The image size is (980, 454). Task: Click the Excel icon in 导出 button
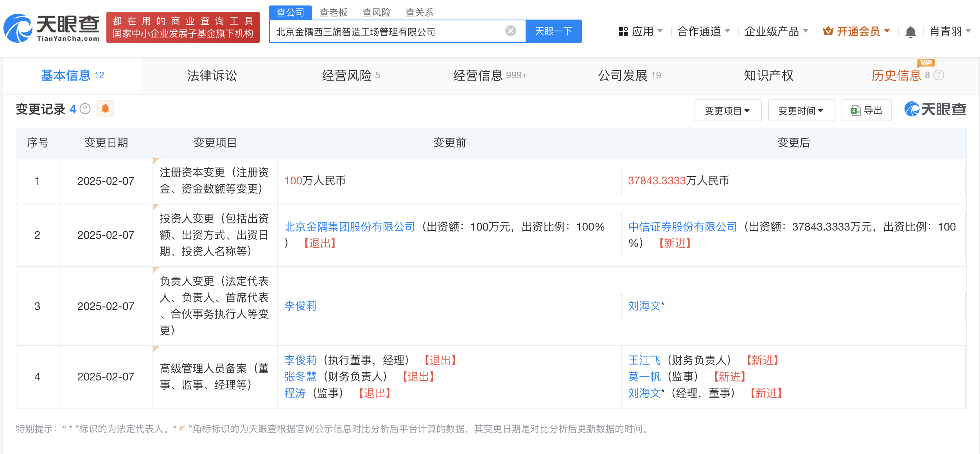tap(855, 110)
